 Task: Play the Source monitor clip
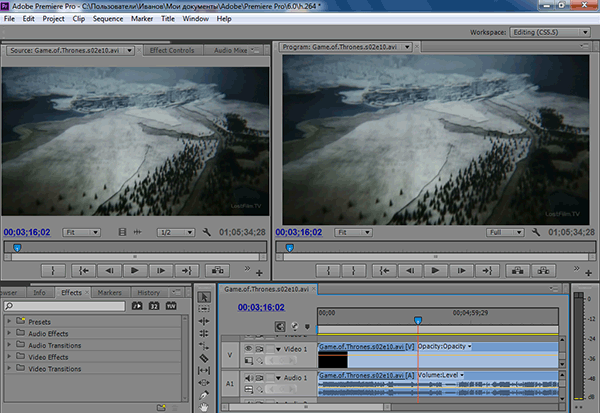pyautogui.click(x=135, y=271)
